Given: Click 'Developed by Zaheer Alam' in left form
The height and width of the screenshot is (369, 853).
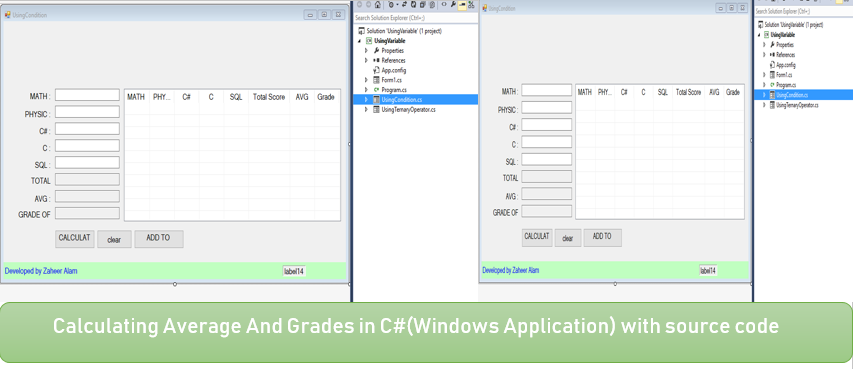Looking at the screenshot, I should tap(41, 270).
